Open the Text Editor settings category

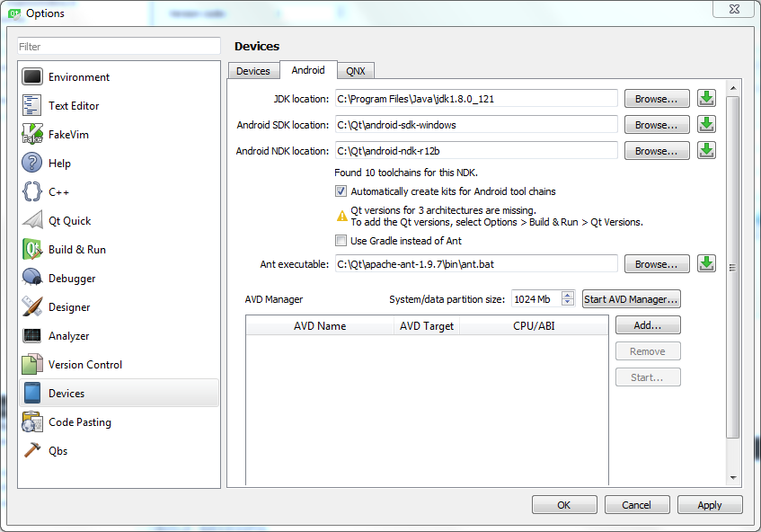[x=119, y=106]
